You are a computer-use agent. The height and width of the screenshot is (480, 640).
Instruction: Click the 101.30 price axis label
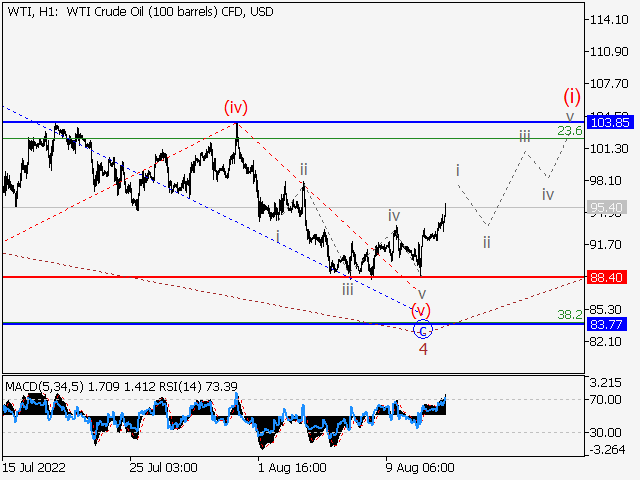click(x=609, y=149)
